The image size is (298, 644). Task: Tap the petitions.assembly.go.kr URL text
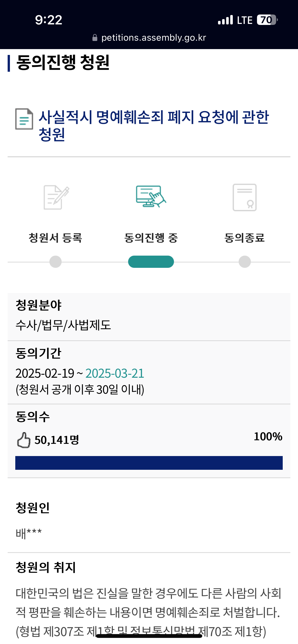(x=154, y=38)
